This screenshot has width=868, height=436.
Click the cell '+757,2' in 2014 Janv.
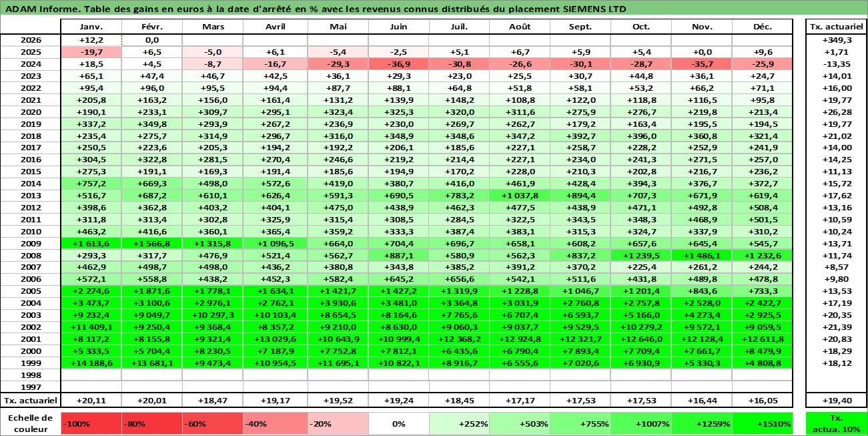pos(91,184)
